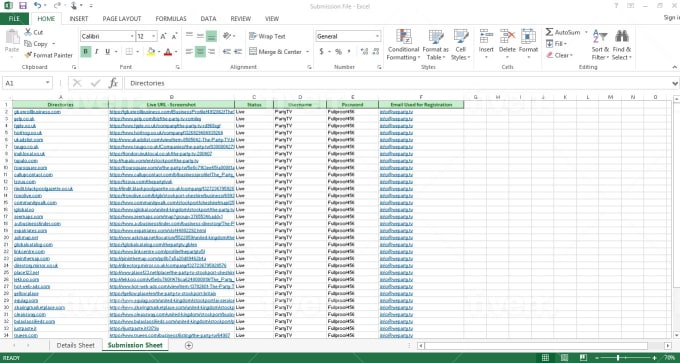Open the font size 12 dropdown

(154, 36)
